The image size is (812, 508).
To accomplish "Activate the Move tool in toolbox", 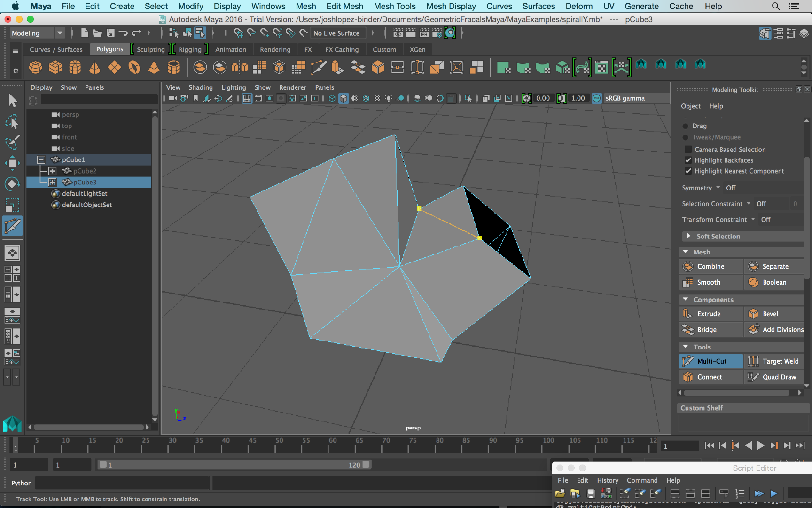I will pyautogui.click(x=12, y=163).
